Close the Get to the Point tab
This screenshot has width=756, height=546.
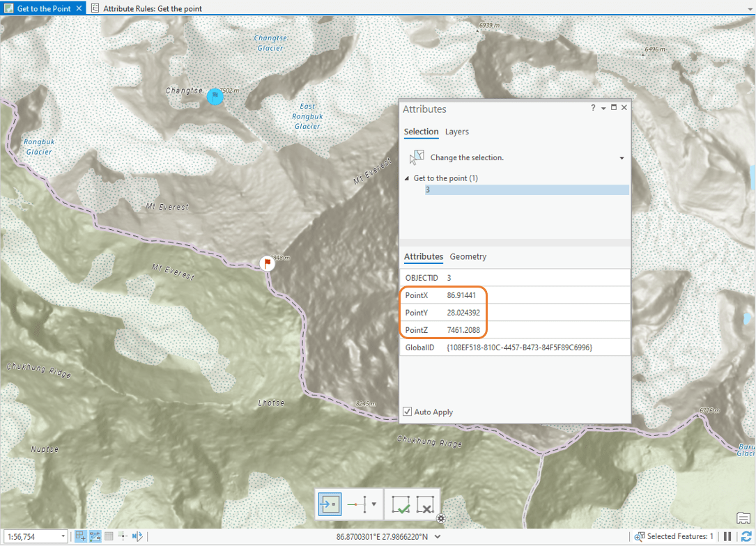[79, 8]
